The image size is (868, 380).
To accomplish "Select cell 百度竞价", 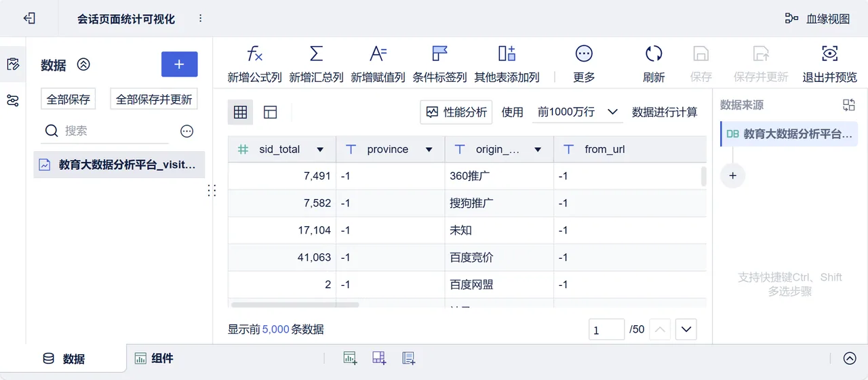I will point(499,257).
